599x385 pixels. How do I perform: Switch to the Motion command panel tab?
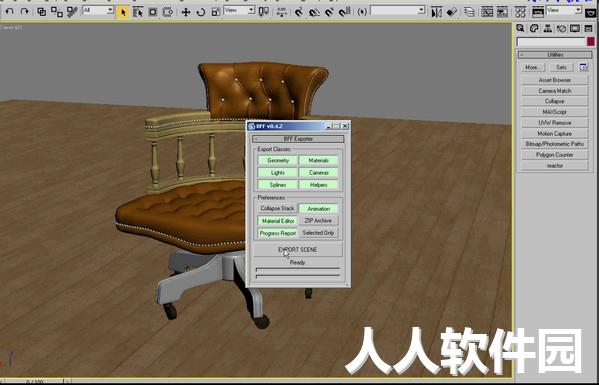pos(561,29)
